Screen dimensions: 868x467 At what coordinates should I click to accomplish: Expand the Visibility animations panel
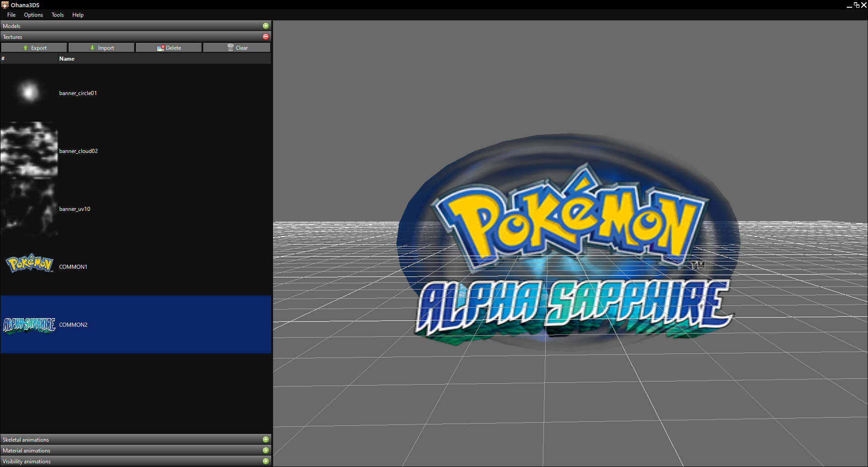266,461
